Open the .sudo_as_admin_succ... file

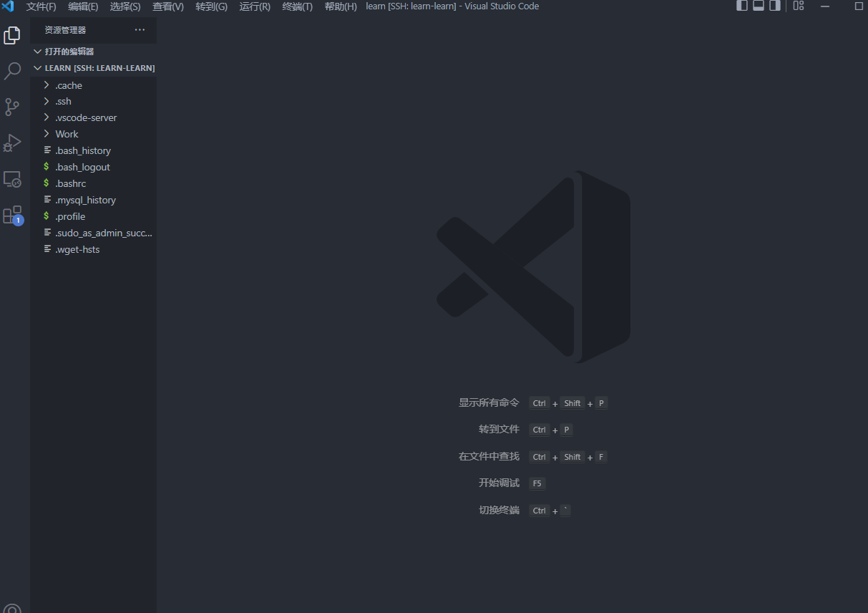tap(93, 233)
